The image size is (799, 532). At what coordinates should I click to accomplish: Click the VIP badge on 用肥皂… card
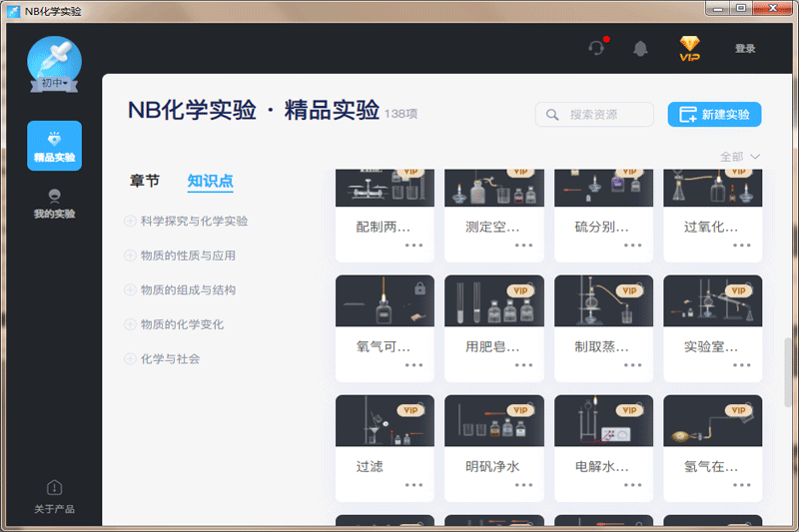(520, 290)
